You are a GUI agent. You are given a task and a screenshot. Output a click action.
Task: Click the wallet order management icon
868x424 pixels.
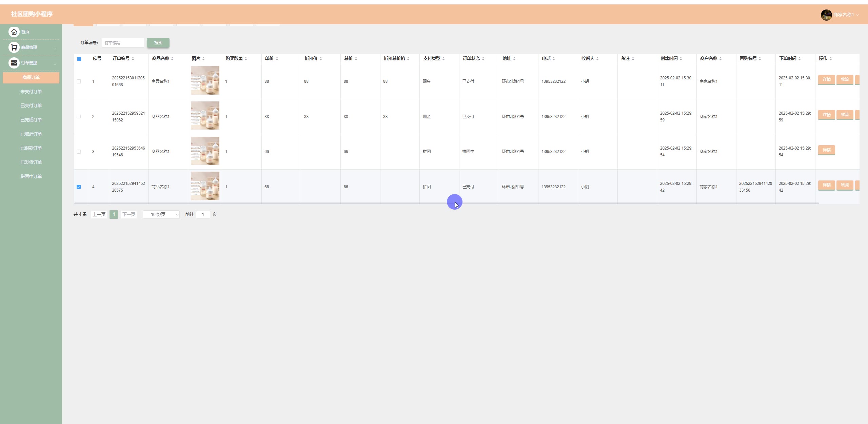point(14,63)
